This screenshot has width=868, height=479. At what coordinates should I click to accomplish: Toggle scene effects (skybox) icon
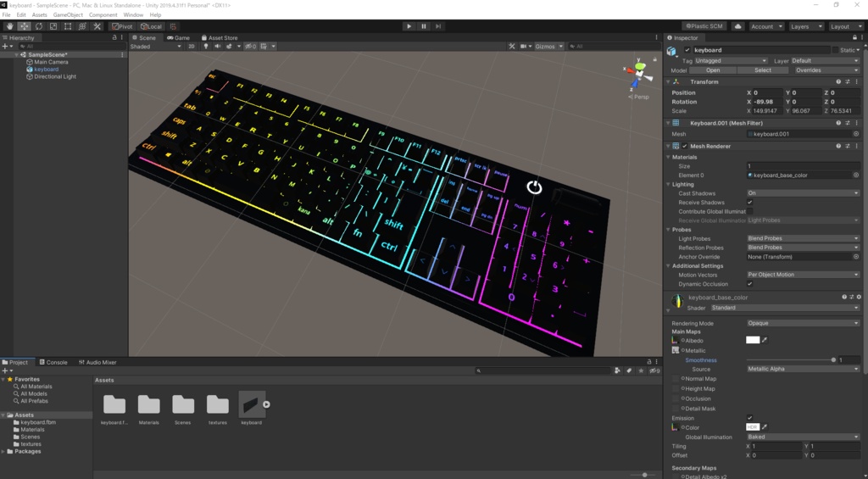point(229,47)
